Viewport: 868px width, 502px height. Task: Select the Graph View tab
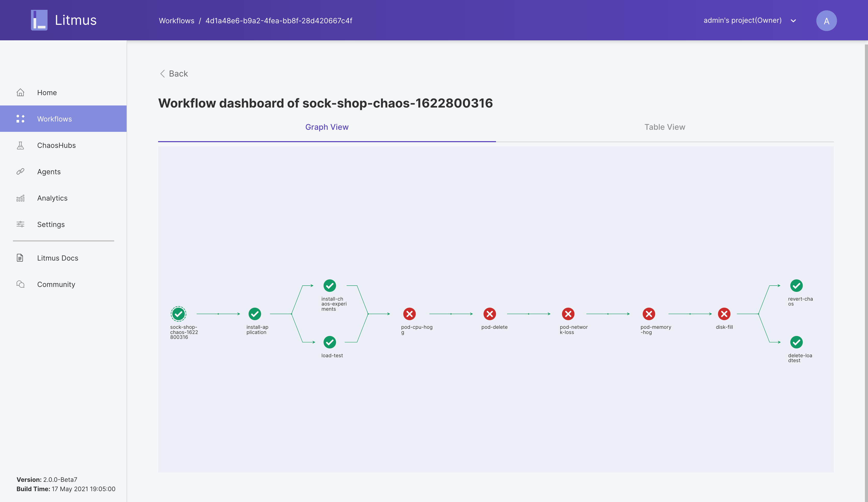(327, 127)
